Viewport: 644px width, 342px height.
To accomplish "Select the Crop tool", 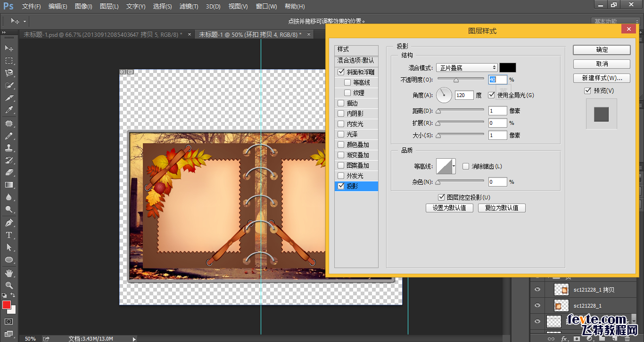I will (9, 98).
